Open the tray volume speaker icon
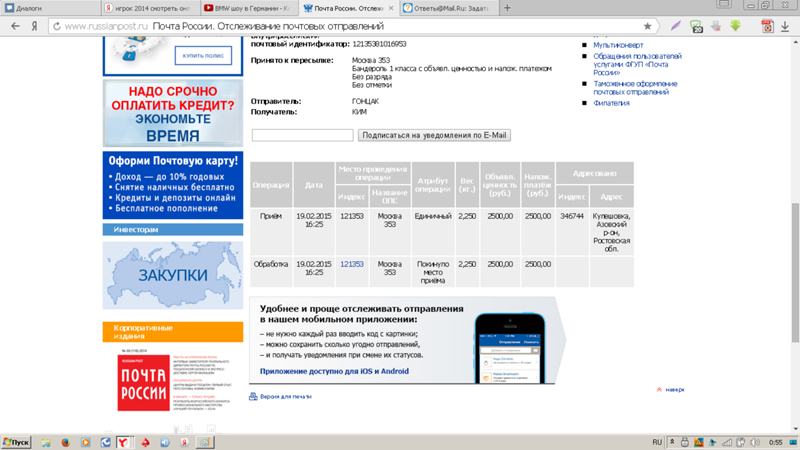 pyautogui.click(x=755, y=442)
